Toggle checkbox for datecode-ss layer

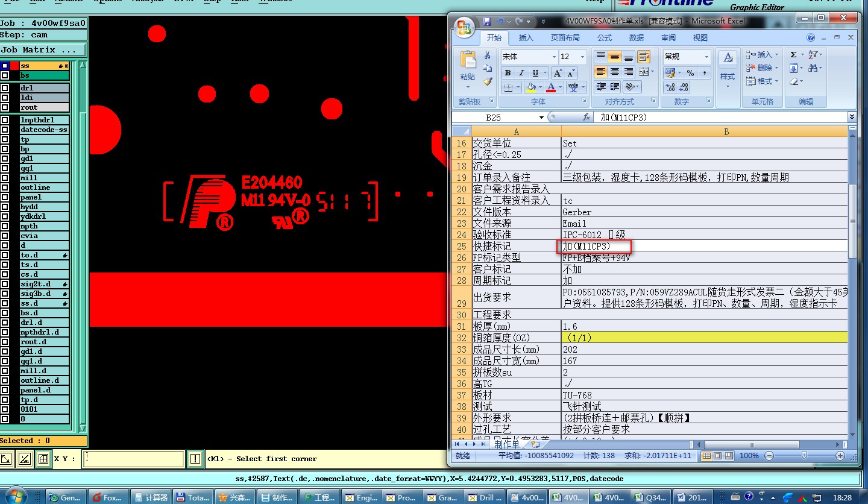pos(5,130)
